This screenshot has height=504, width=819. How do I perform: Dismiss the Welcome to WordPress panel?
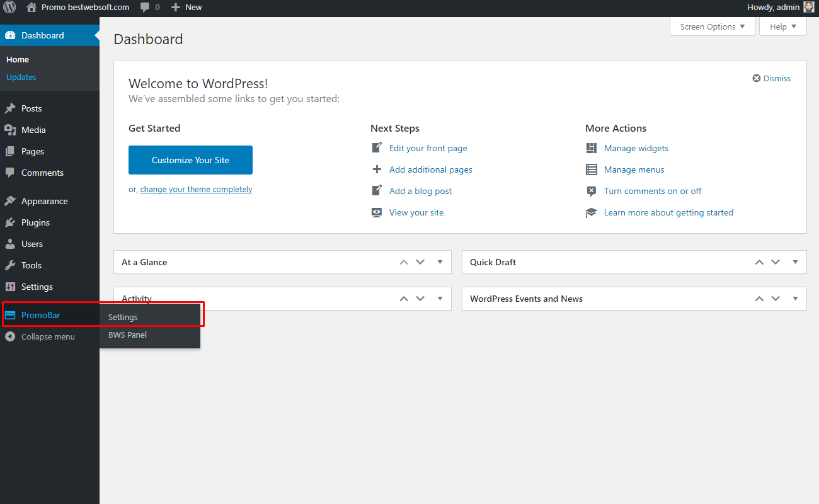[772, 78]
